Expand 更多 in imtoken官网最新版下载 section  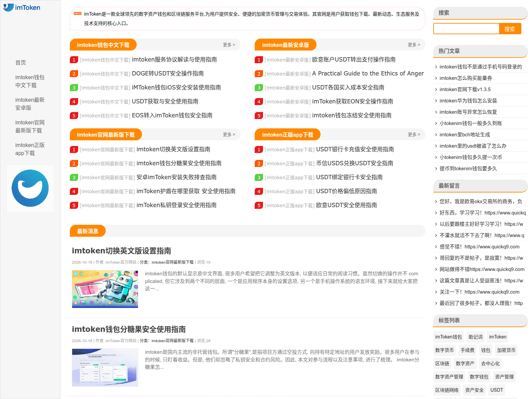(229, 134)
